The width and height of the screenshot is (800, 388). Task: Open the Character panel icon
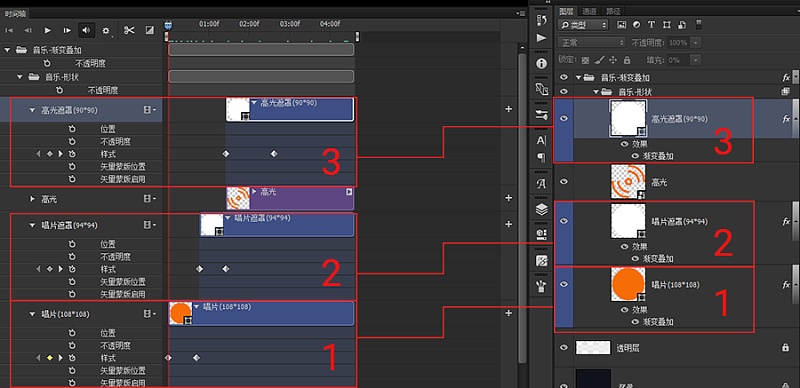pos(541,140)
